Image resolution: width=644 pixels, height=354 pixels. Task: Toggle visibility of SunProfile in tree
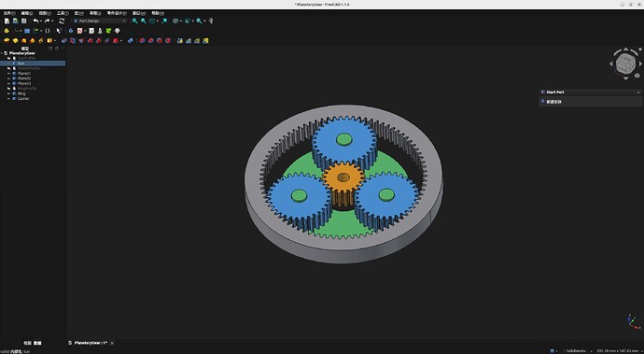click(x=8, y=58)
